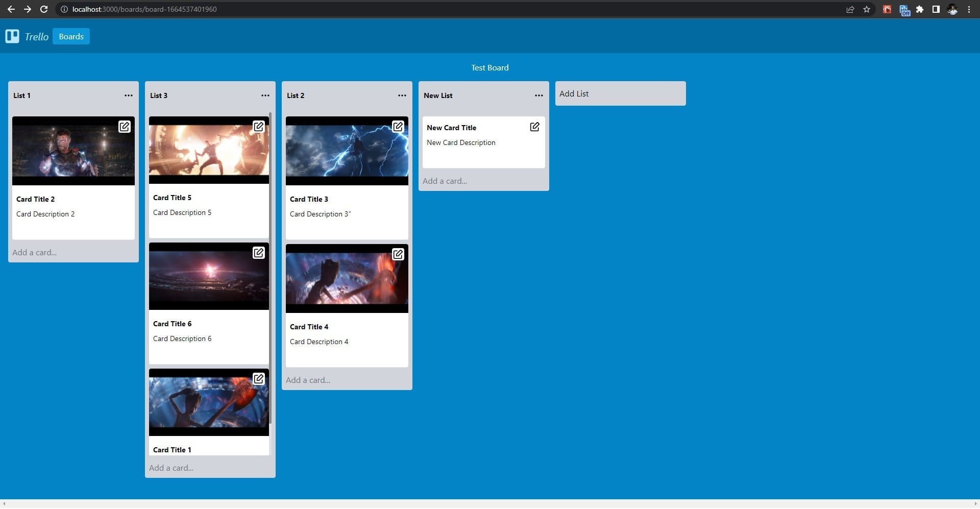Open List 1 options menu
The height and width of the screenshot is (509, 980).
pos(129,95)
